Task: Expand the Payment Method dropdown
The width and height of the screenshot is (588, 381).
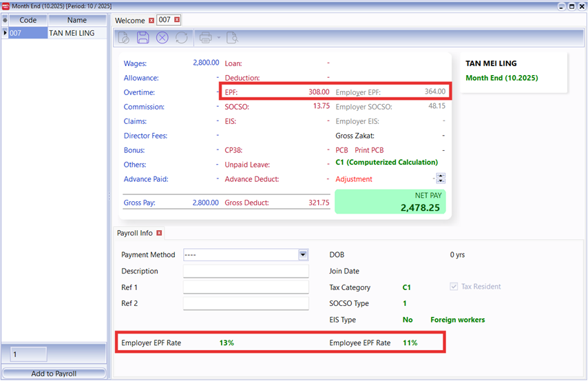Action: point(303,255)
